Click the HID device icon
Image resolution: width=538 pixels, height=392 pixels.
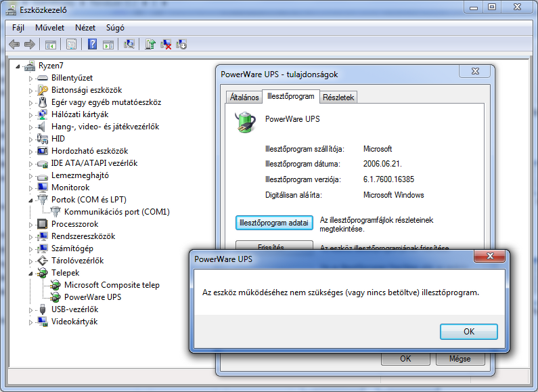tap(42, 139)
